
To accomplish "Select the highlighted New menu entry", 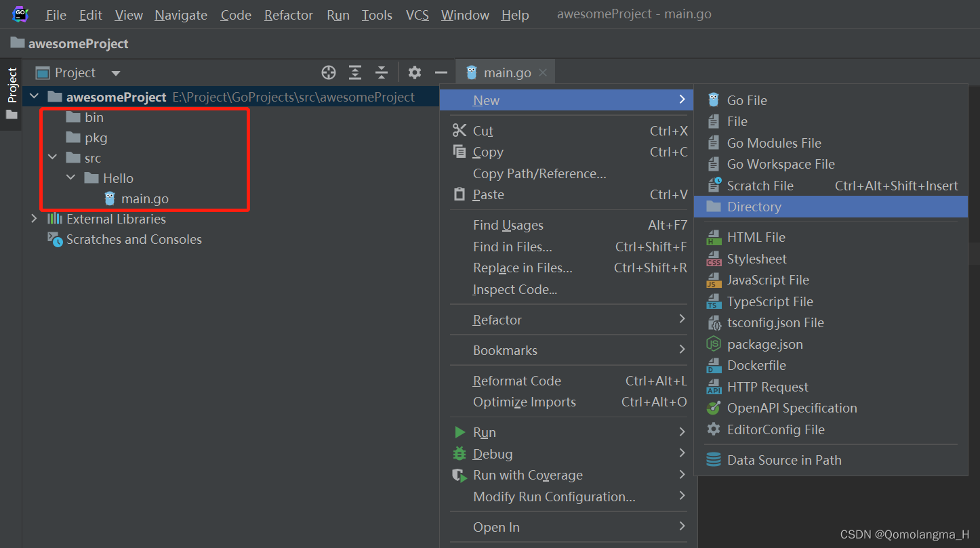I will point(567,100).
